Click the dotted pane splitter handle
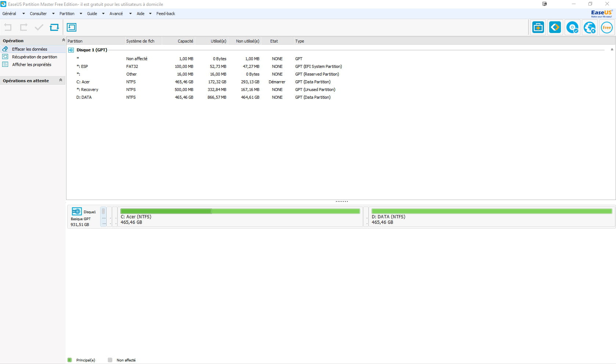 tap(341, 201)
